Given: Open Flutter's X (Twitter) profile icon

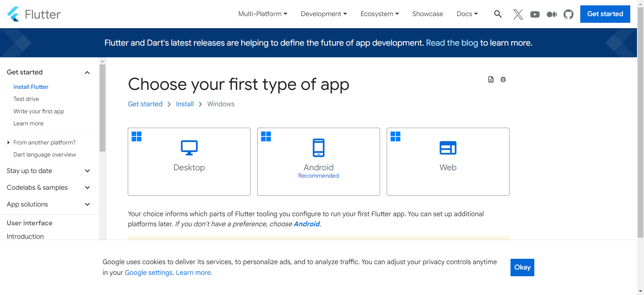Looking at the screenshot, I should click(518, 14).
